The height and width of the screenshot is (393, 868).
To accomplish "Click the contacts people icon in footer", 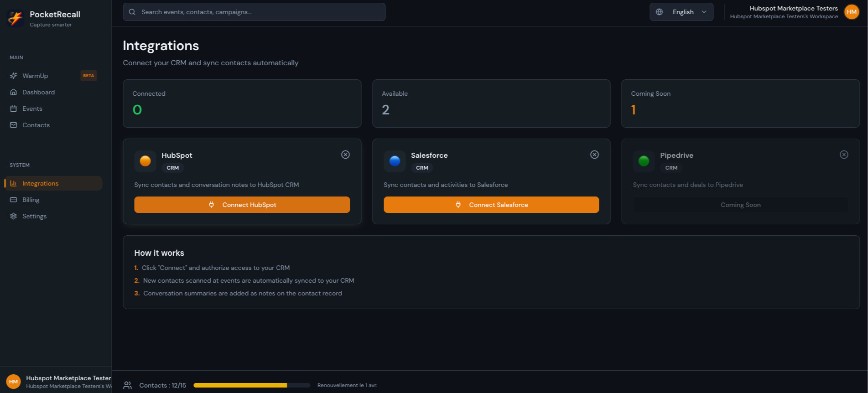I will (x=128, y=385).
